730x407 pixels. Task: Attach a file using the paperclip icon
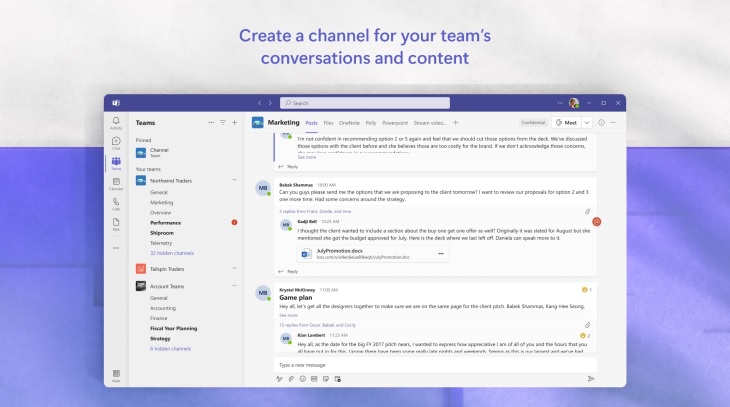click(x=291, y=379)
